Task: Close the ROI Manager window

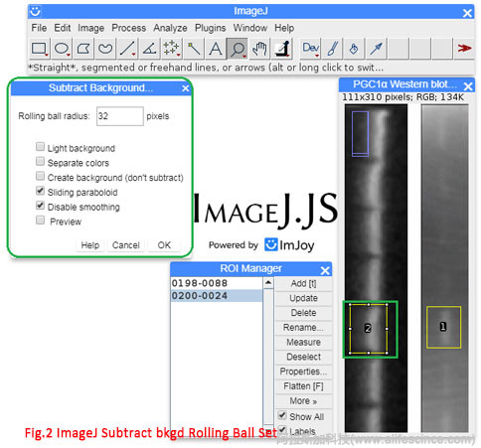Action: pos(325,270)
